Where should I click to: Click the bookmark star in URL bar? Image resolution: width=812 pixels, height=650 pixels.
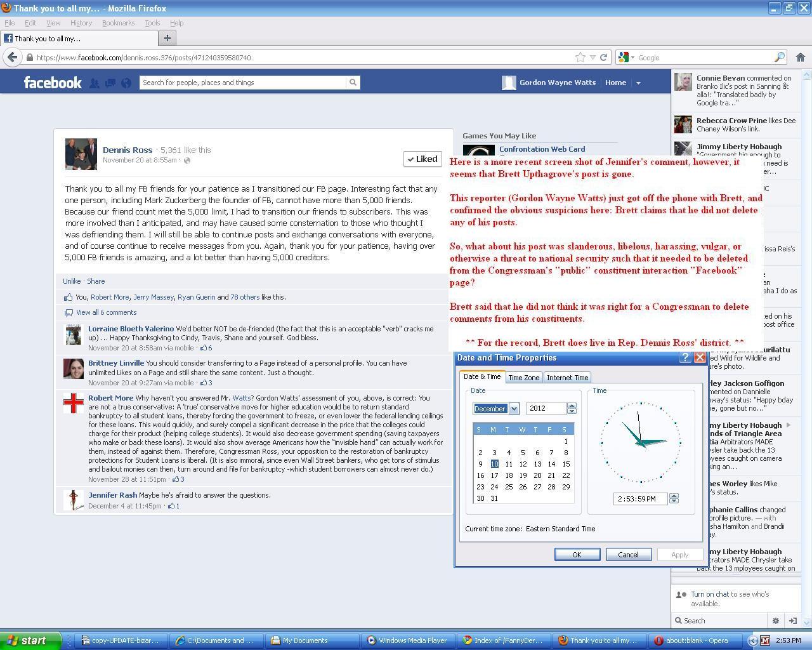[580, 57]
